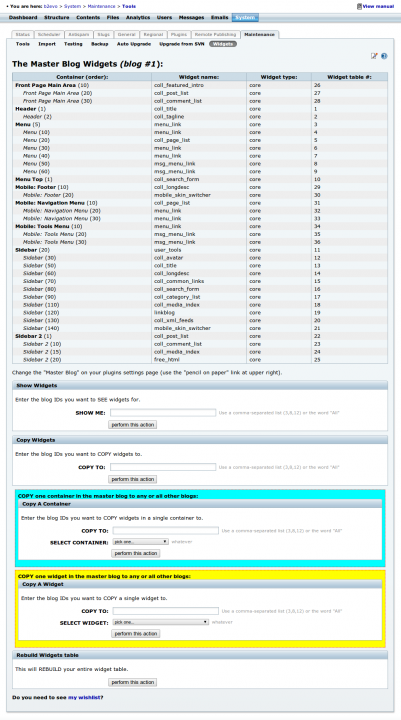Click the blue help icon beside the pencil
Image resolution: width=401 pixels, height=720 pixels.
[384, 56]
